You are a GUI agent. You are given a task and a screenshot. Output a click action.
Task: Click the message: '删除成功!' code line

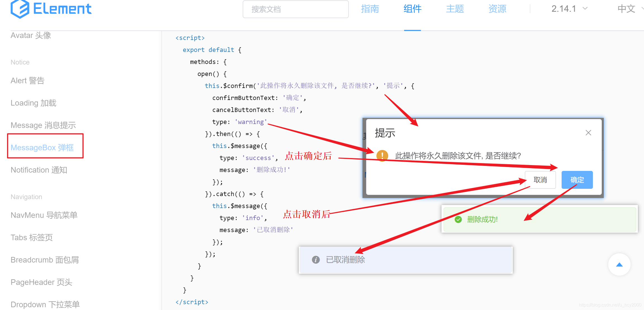255,170
